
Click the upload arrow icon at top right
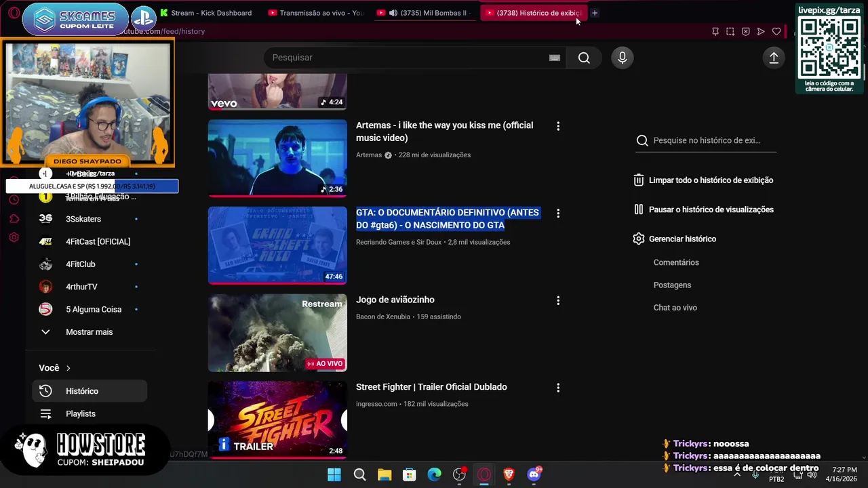774,58
